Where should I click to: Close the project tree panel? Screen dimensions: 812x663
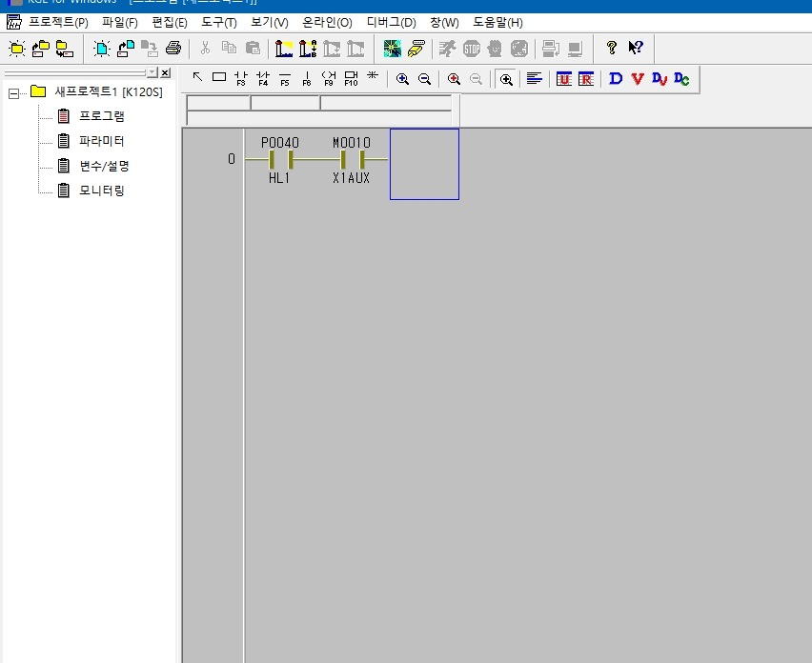pyautogui.click(x=165, y=72)
